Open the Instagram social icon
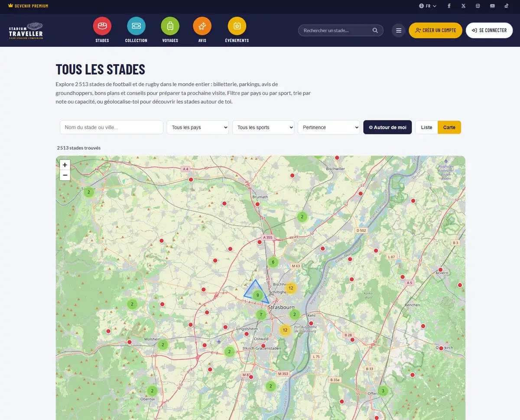 [478, 6]
